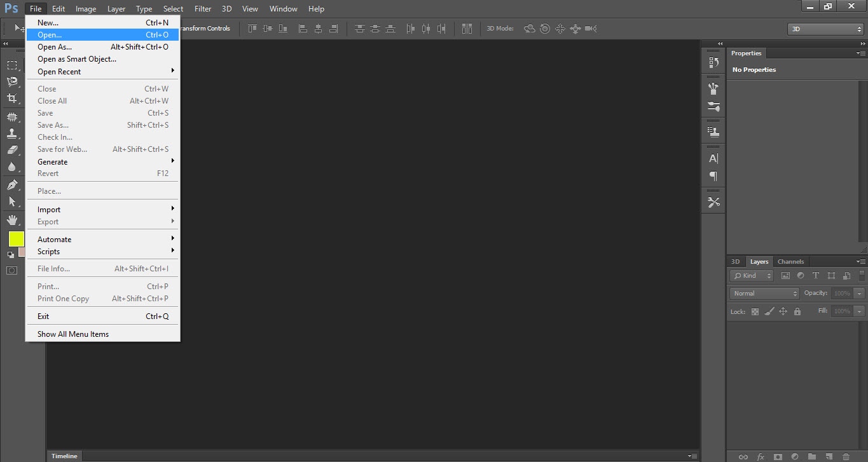Choose Open as Smart Object...
The width and height of the screenshot is (868, 462).
[x=103, y=59]
